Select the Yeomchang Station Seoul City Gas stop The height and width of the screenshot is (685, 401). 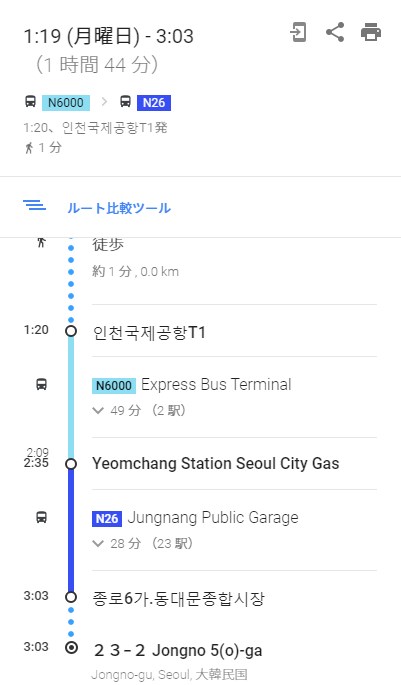(216, 464)
